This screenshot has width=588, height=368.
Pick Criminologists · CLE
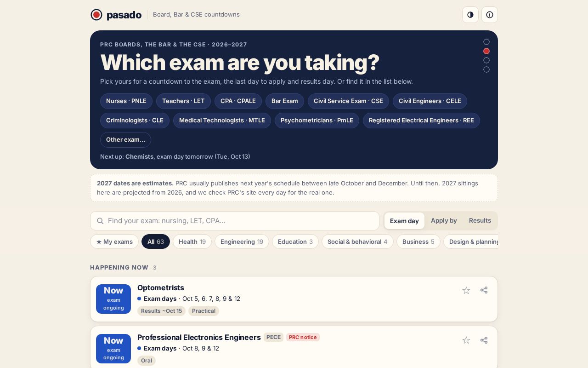point(135,121)
